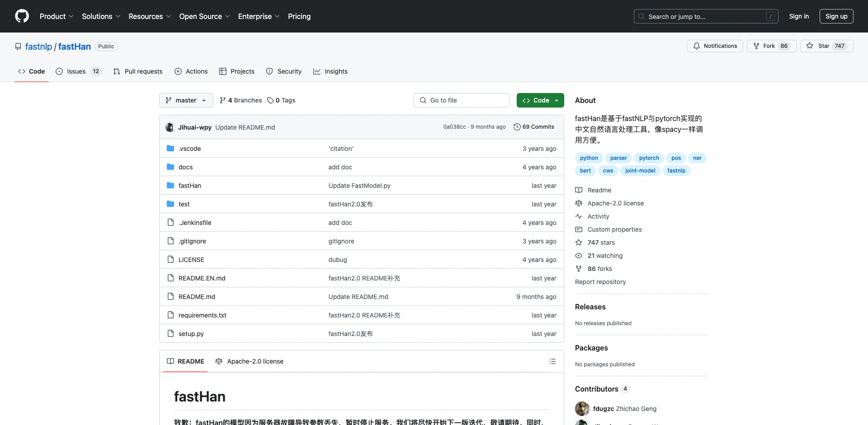The height and width of the screenshot is (425, 868).
Task: Open the 69 Commits link
Action: click(x=534, y=127)
